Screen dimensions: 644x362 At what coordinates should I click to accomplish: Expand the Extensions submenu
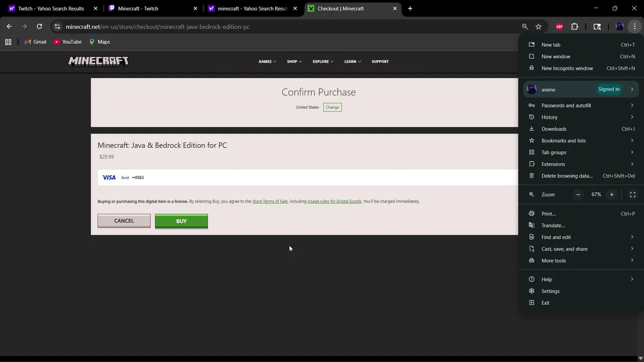pos(581,164)
